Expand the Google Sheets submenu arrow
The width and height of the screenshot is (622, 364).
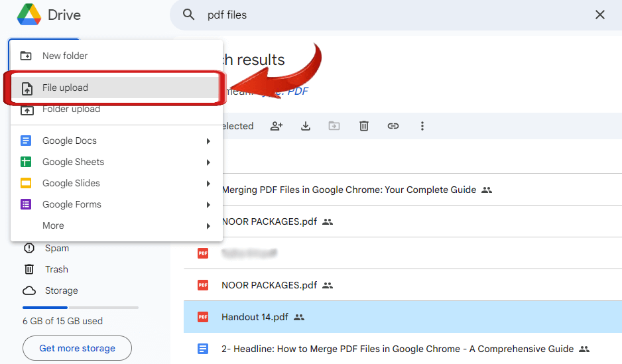(208, 162)
